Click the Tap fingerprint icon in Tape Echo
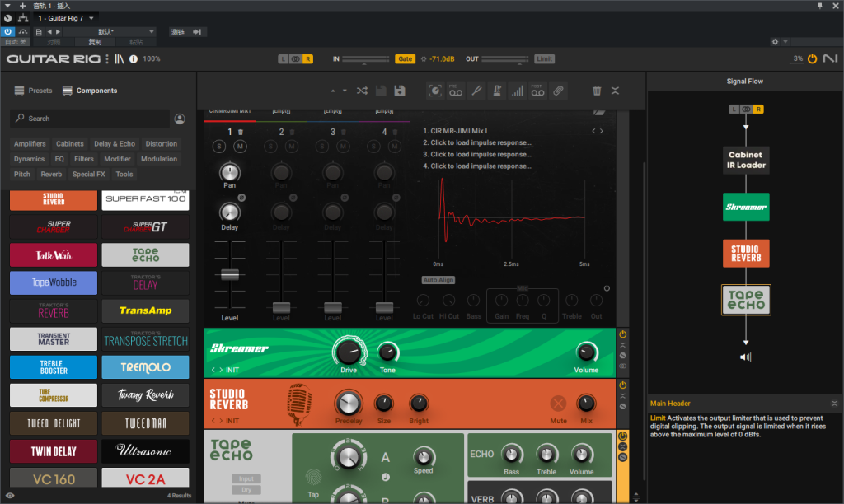 313,477
